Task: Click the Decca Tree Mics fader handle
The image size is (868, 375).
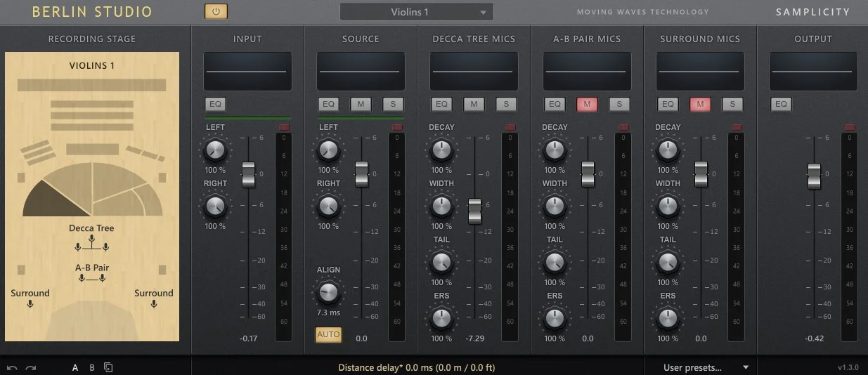Action: tap(474, 211)
